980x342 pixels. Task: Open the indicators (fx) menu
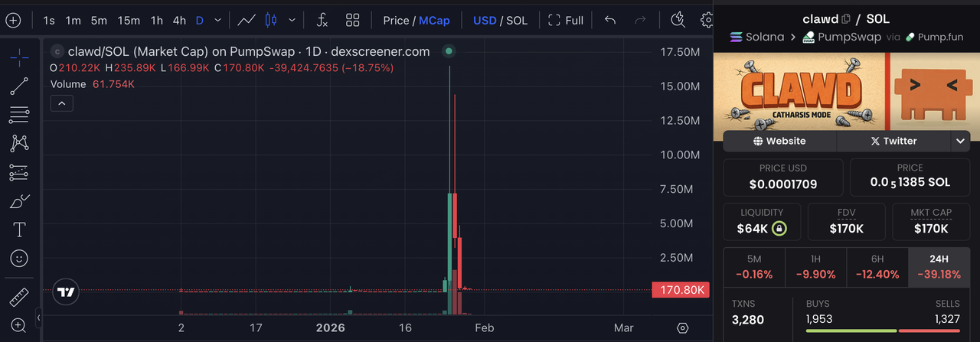tap(322, 20)
